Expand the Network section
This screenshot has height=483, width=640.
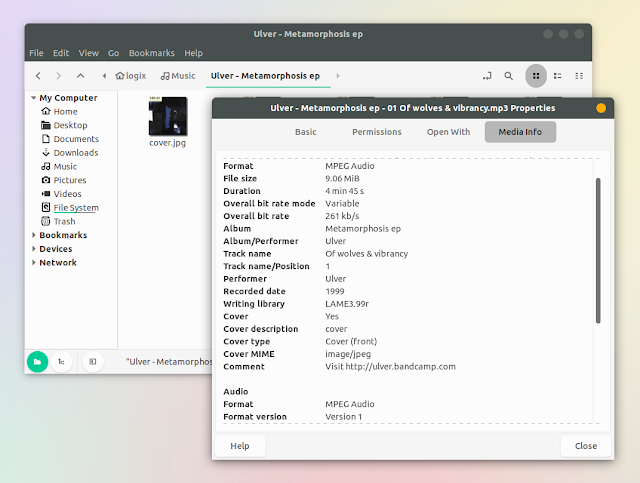coord(33,263)
